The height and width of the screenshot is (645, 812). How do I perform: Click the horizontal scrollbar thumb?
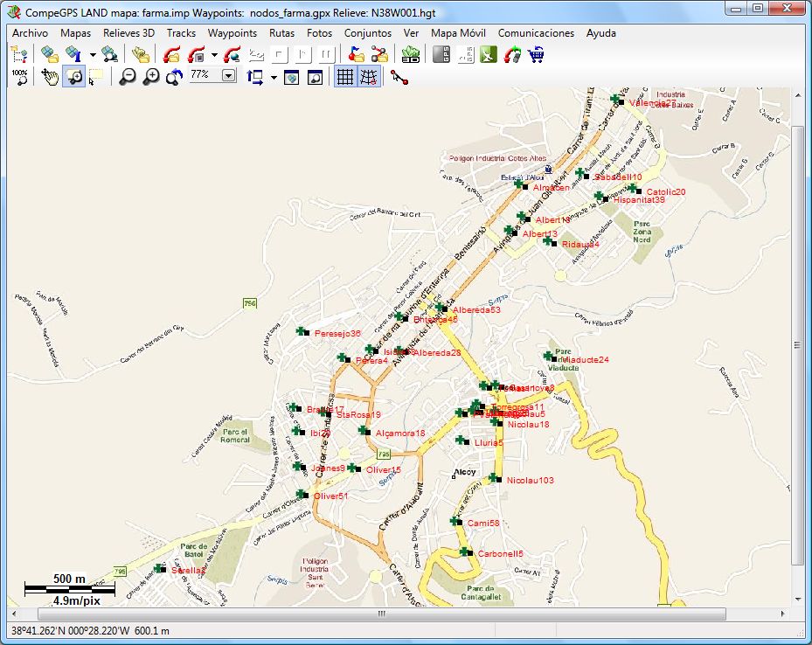[380, 614]
